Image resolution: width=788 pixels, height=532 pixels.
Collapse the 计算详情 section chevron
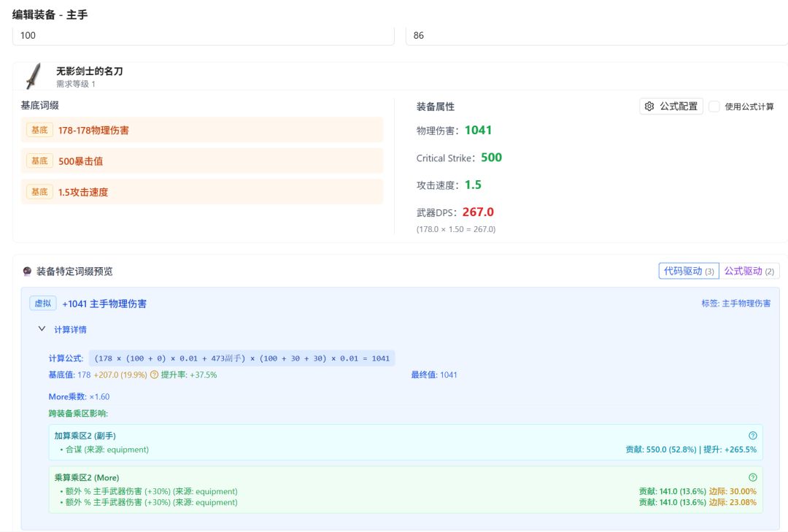pyautogui.click(x=42, y=329)
